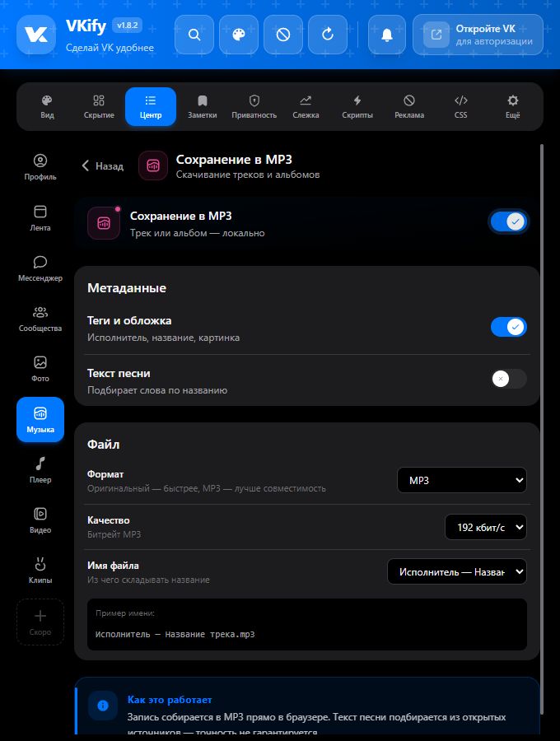Image resolution: width=560 pixels, height=741 pixels.
Task: Click Скачивание треков и альбомов subtitle
Action: pyautogui.click(x=248, y=175)
